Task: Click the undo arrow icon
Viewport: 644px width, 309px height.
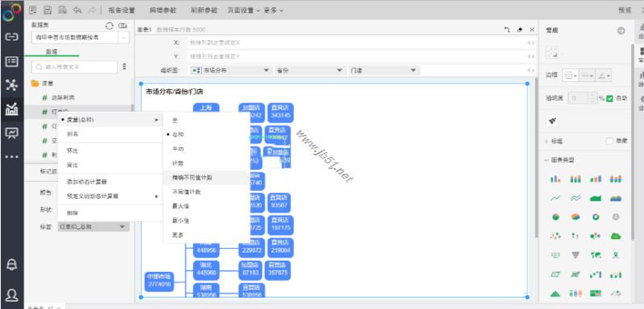Action: [x=77, y=10]
